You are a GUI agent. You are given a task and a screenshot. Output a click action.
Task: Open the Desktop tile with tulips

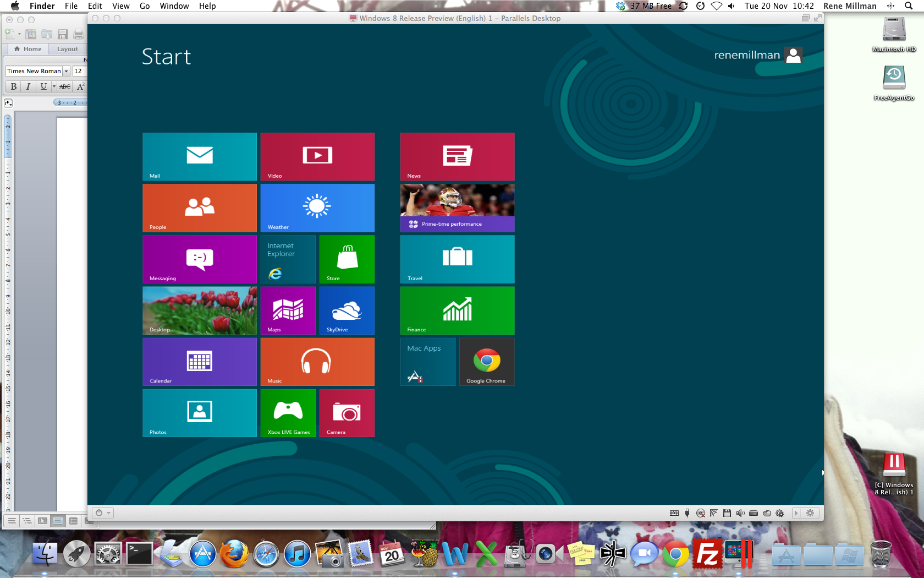200,310
